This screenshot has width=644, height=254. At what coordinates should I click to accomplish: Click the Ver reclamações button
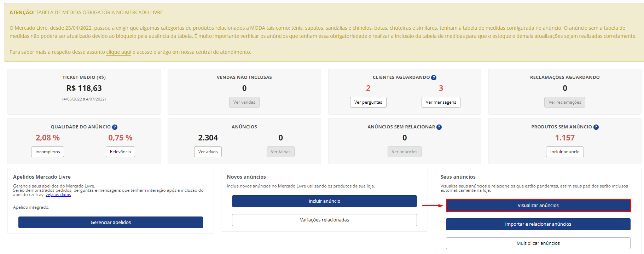pos(565,102)
